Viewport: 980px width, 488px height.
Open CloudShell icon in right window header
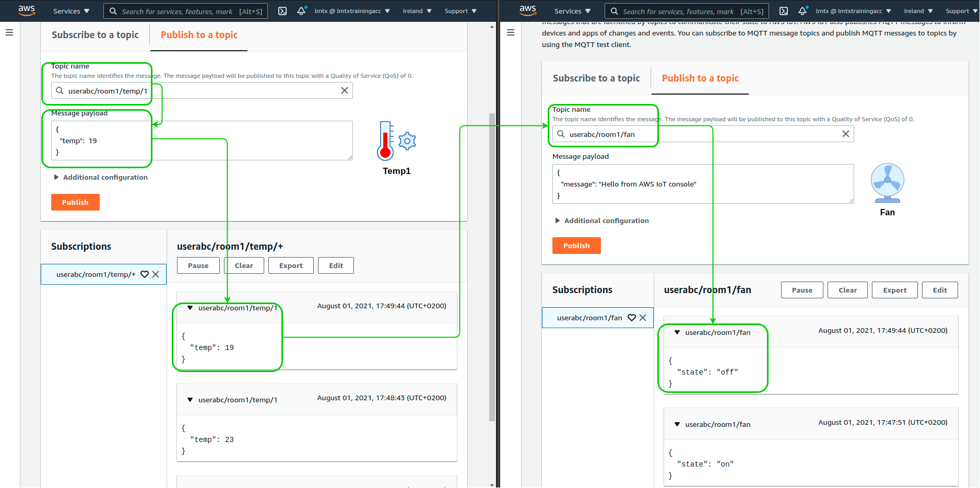[784, 11]
